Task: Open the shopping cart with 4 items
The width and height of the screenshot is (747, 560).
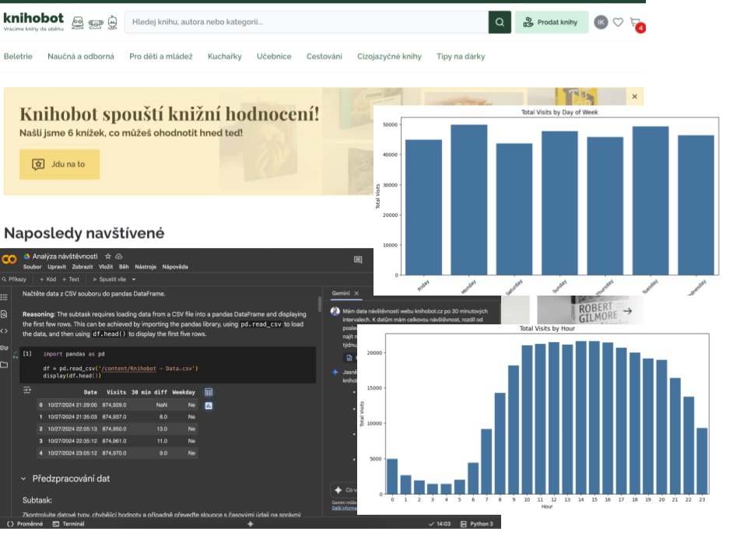Action: [x=637, y=24]
